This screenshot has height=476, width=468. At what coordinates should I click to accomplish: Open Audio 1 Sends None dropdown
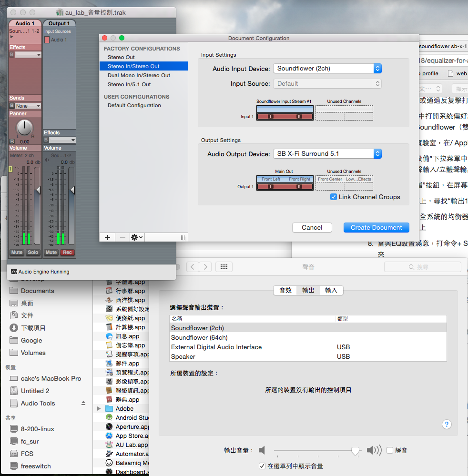pos(28,106)
